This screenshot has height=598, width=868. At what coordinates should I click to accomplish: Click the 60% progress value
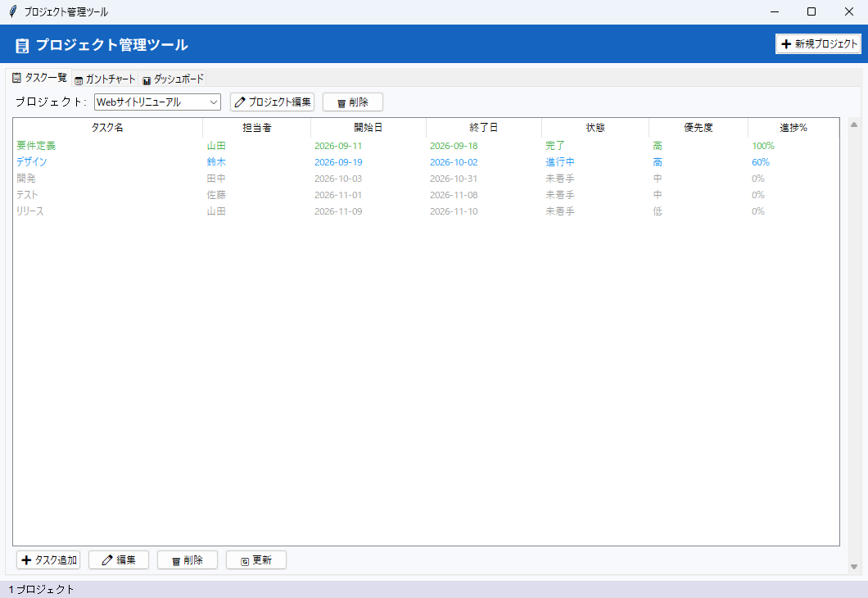point(761,162)
